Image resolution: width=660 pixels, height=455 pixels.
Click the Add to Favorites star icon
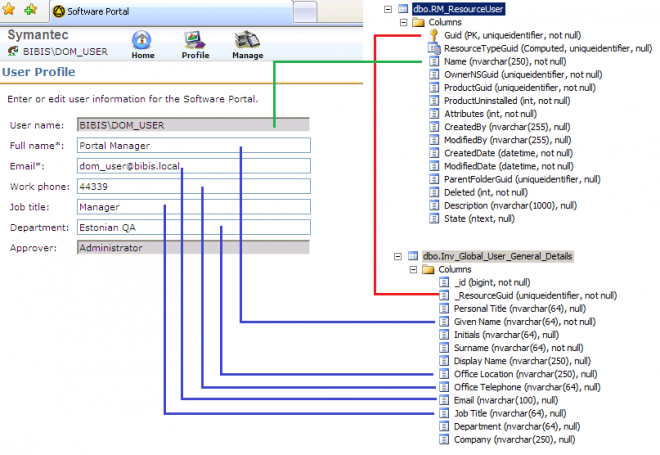pyautogui.click(x=31, y=9)
